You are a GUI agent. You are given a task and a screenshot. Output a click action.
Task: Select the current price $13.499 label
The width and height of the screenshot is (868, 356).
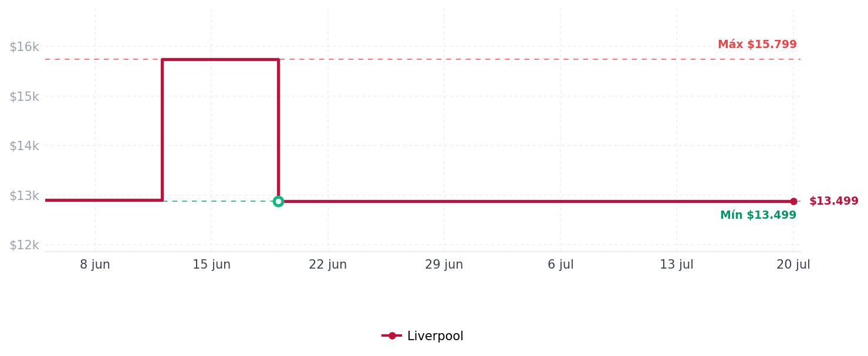[833, 201]
